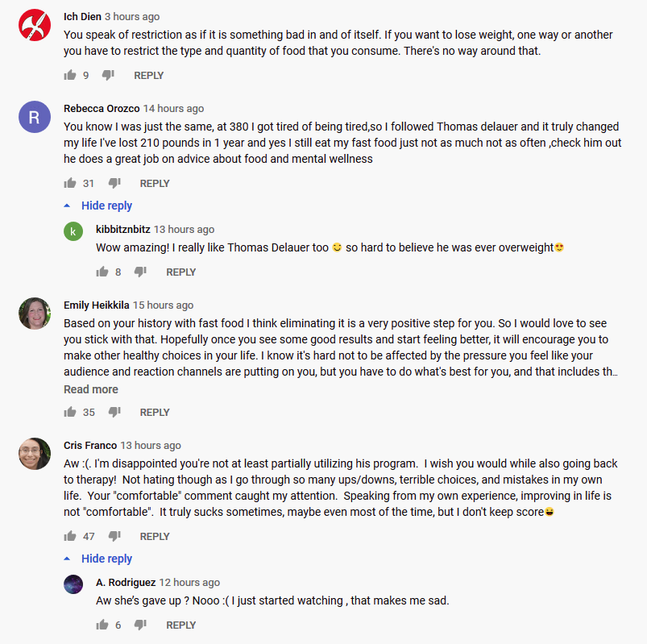Viewport: 647px width, 644px height.
Task: Like kibbitznbitz's reply
Action: [102, 272]
